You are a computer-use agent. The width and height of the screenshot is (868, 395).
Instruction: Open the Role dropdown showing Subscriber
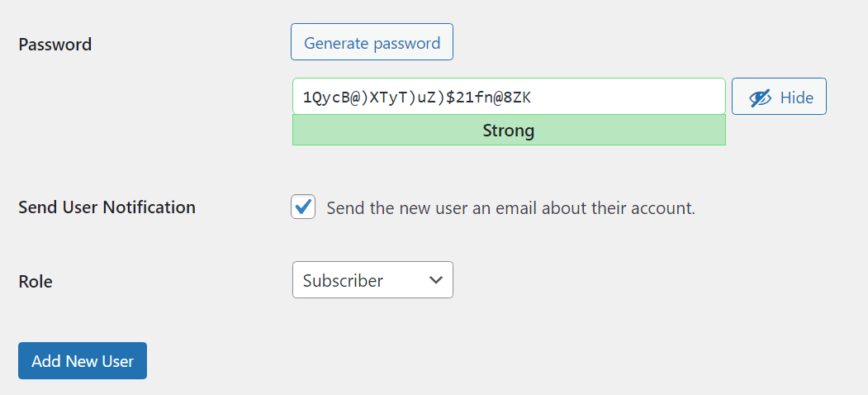click(372, 280)
